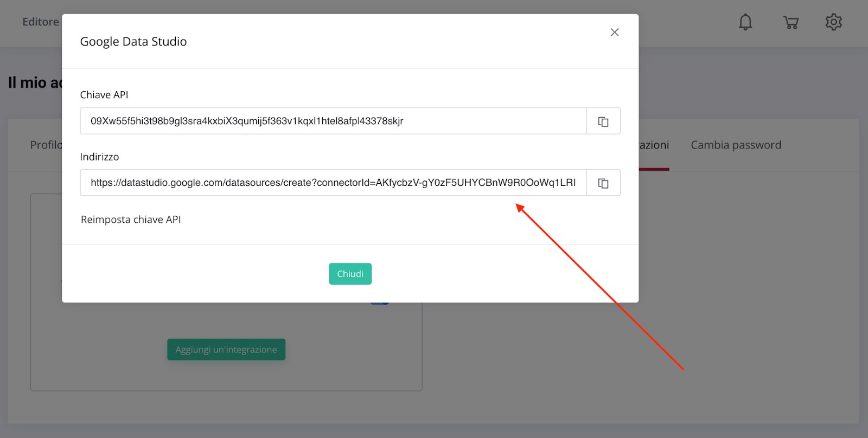Click Reimposta chiave API link
This screenshot has width=868, height=438.
(x=131, y=220)
